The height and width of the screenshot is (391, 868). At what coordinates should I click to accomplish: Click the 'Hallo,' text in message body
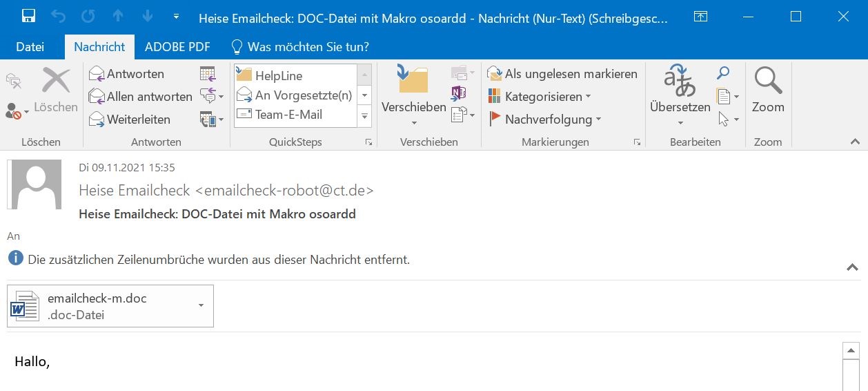32,362
